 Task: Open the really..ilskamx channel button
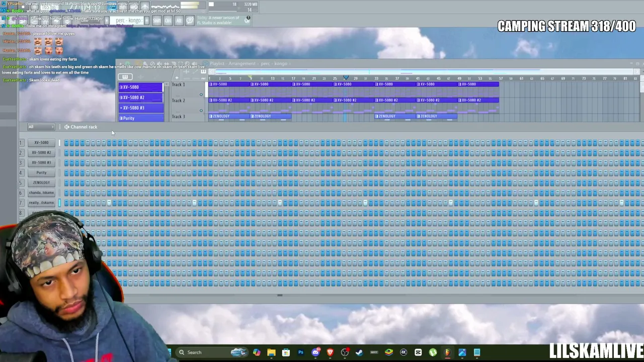click(x=41, y=203)
